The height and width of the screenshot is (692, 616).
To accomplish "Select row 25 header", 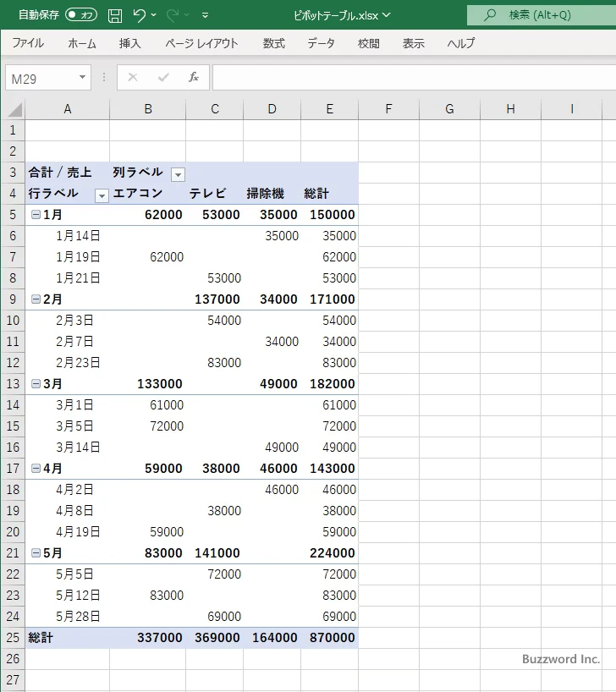I will click(13, 638).
